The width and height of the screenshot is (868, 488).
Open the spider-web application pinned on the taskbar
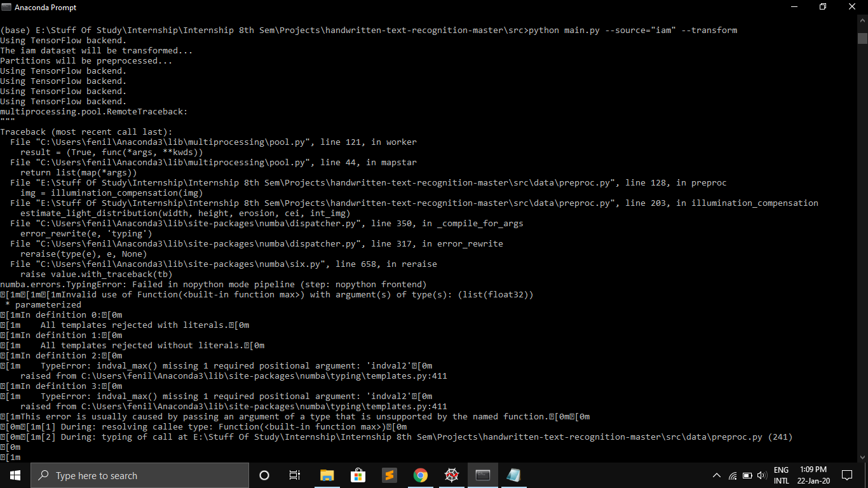451,475
